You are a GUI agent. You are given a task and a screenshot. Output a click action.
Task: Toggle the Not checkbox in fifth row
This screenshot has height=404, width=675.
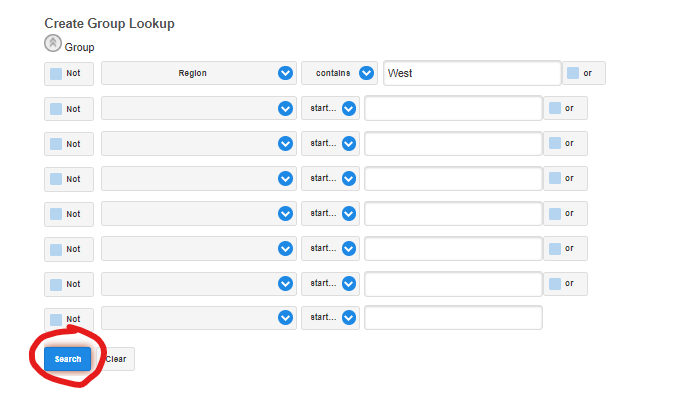point(56,213)
